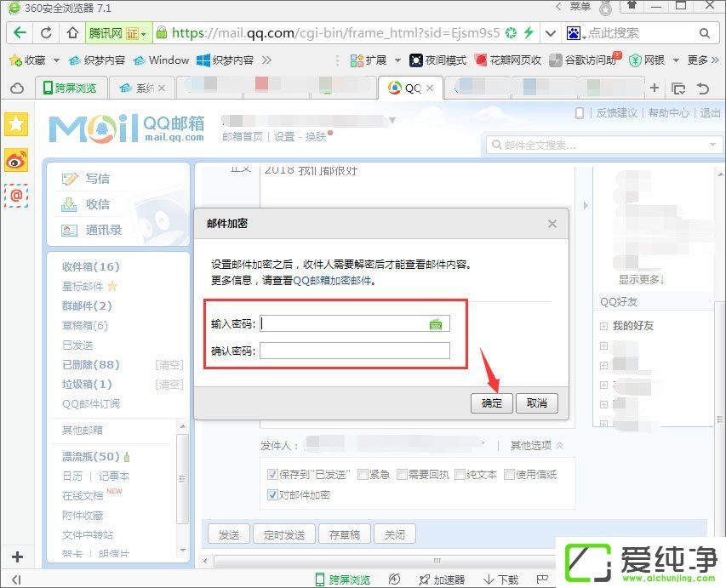Viewport: 726px width, 588px height.
Task: Click the 下载 download icon in status bar
Action: pos(499,579)
